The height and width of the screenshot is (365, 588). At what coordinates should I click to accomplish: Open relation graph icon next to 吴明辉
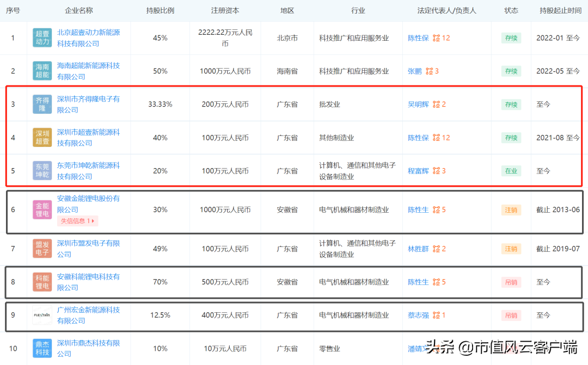(x=436, y=104)
